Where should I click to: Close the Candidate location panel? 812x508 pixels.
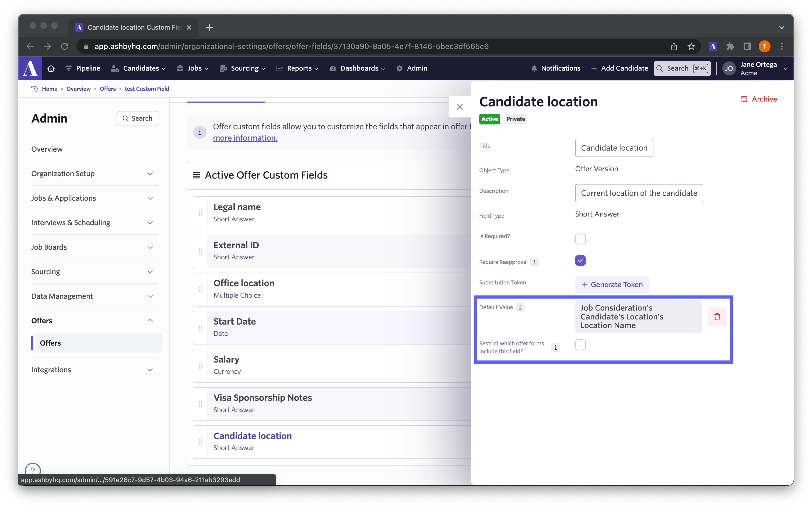pyautogui.click(x=460, y=107)
